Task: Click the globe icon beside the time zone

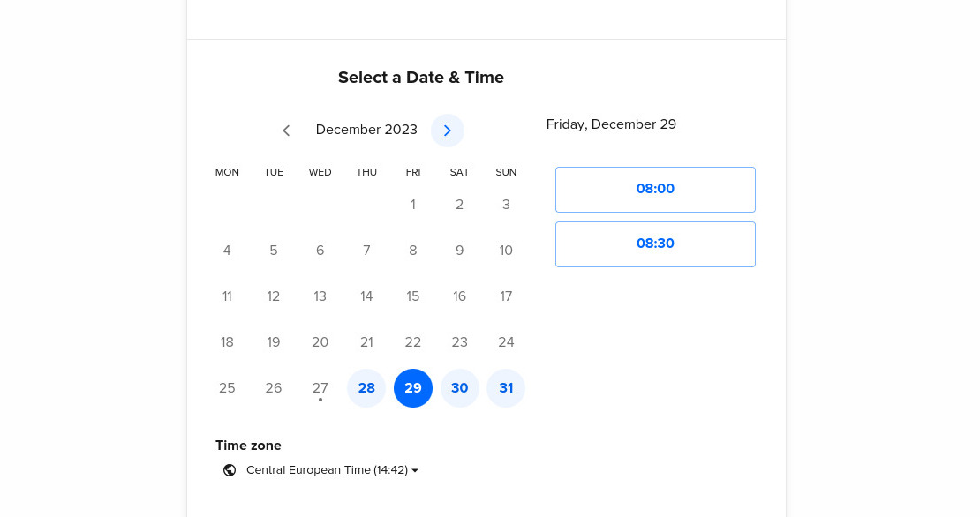Action: point(230,470)
